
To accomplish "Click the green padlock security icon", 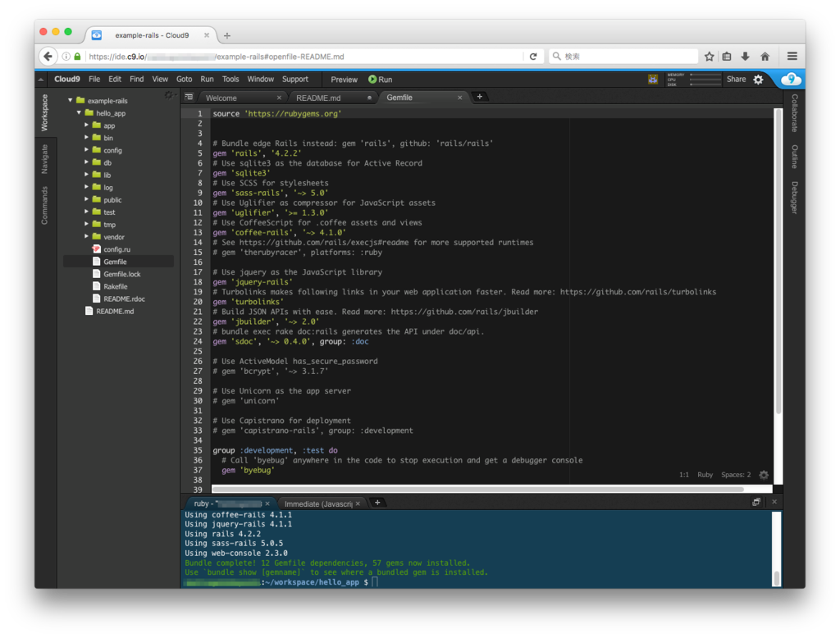I will [77, 57].
